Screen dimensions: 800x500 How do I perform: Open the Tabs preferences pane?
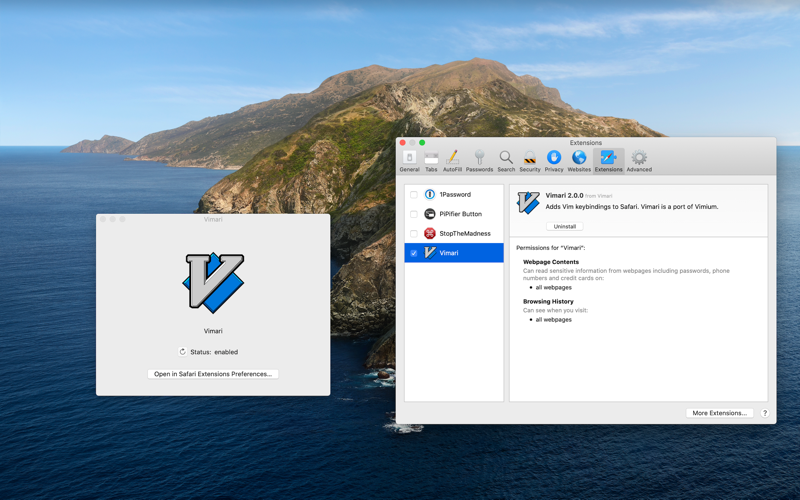click(431, 161)
